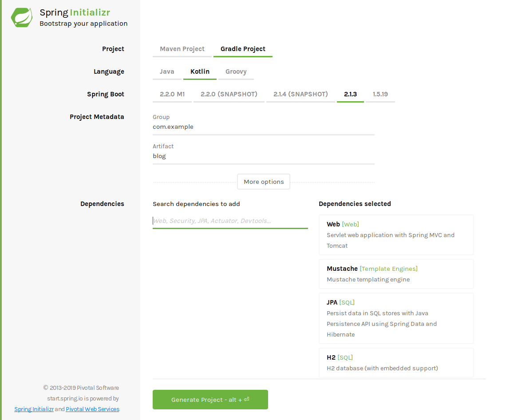Click the [Web] category tag
Screen dimensions: 506x420
pos(351,224)
